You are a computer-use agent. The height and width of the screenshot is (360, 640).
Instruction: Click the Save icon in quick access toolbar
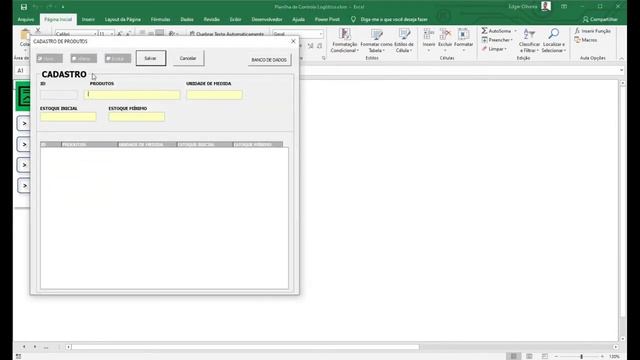[24, 7]
